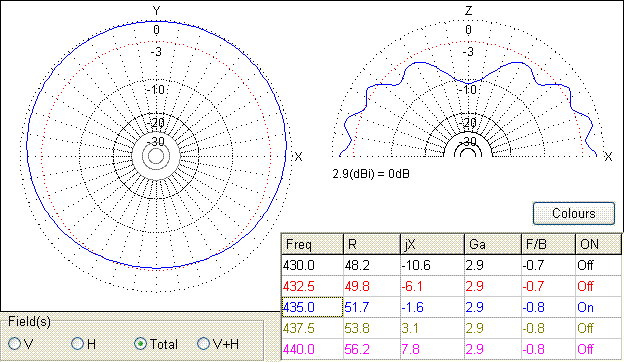The height and width of the screenshot is (362, 624).
Task: Click F/B value in the 440.0 row
Action: 548,349
